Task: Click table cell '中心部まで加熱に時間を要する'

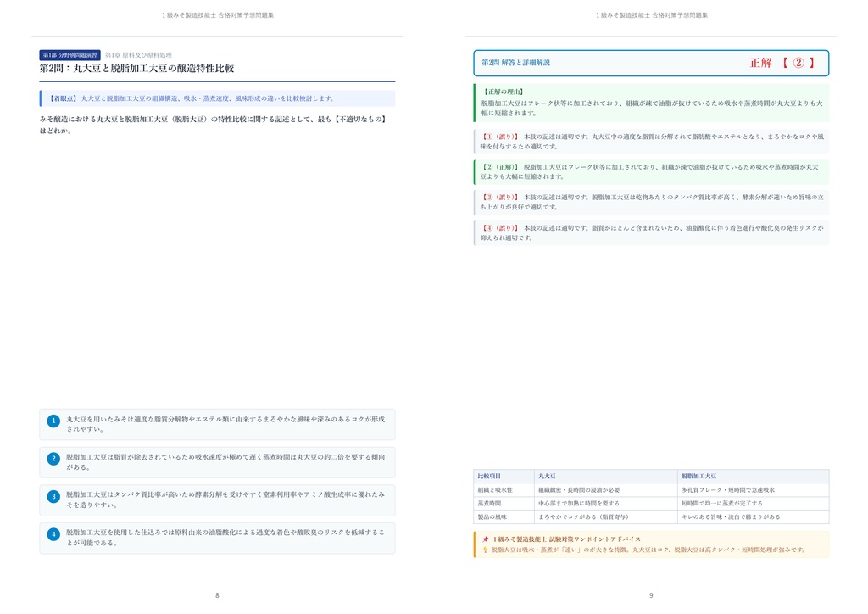Action: pyautogui.click(x=579, y=503)
